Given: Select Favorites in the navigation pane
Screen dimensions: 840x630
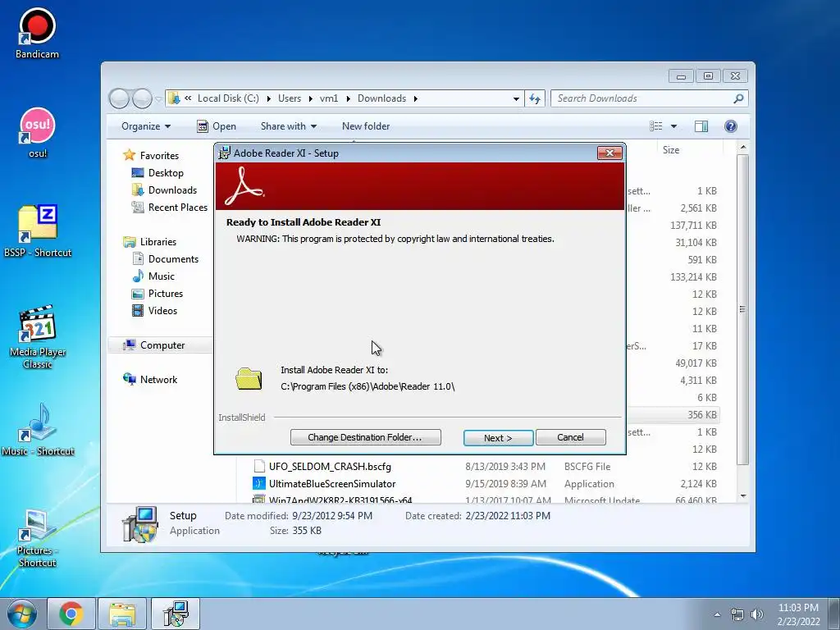Looking at the screenshot, I should (x=152, y=155).
